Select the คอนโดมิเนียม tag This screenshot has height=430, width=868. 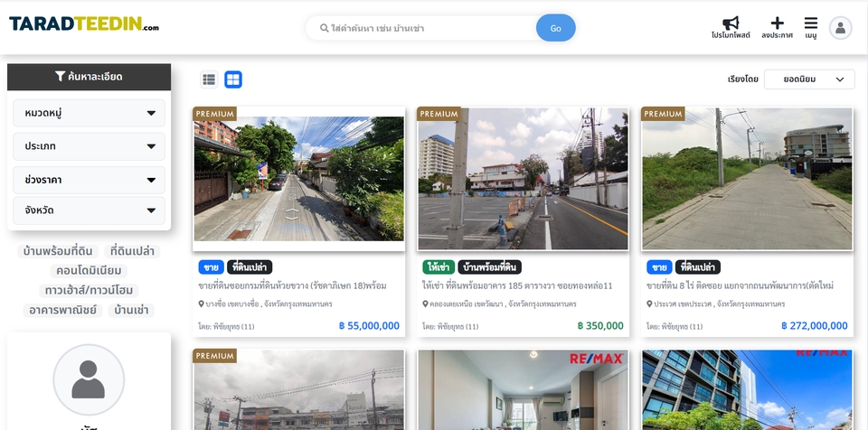tap(90, 271)
